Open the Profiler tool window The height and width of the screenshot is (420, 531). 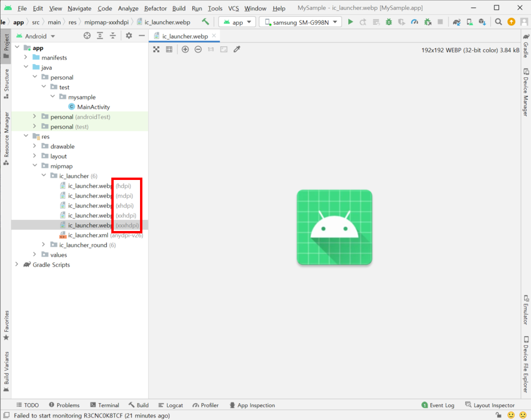tap(205, 405)
